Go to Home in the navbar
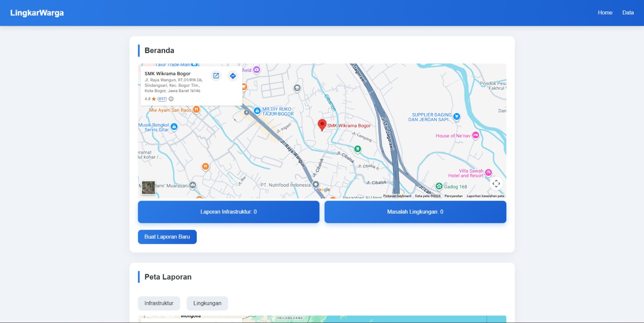The height and width of the screenshot is (323, 644). click(x=605, y=12)
